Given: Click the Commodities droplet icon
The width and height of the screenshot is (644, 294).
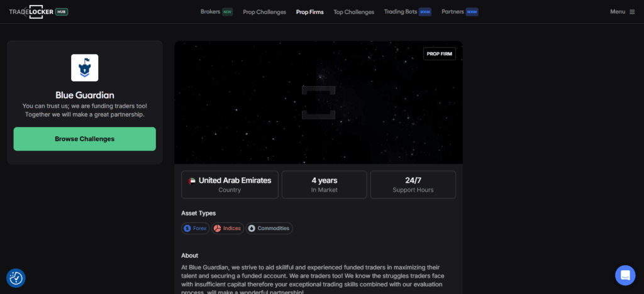Looking at the screenshot, I should click(252, 229).
